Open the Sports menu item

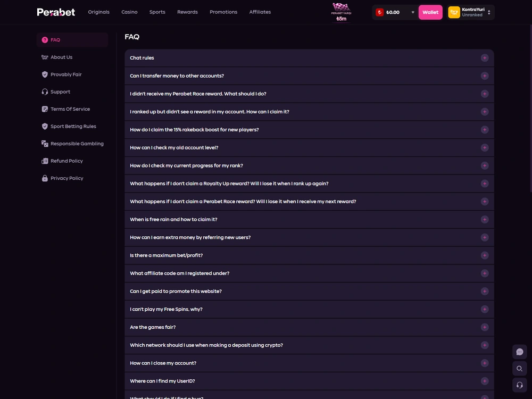(157, 12)
